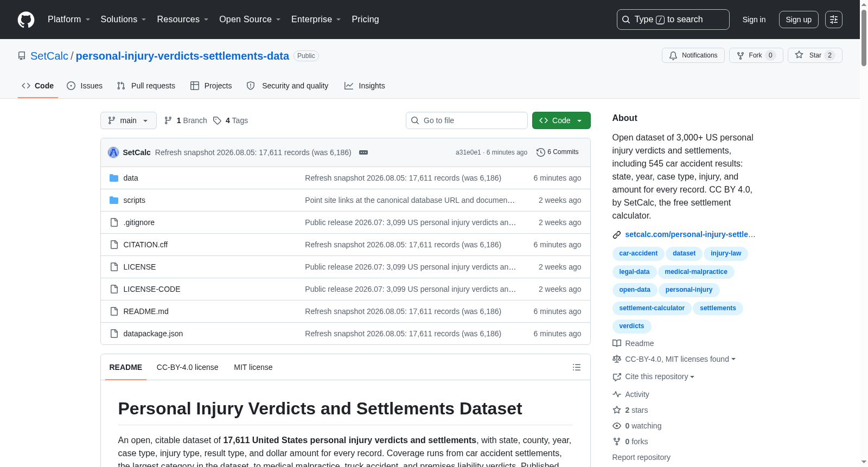
Task: Select the settlement-calculator topic tag
Action: pyautogui.click(x=652, y=308)
